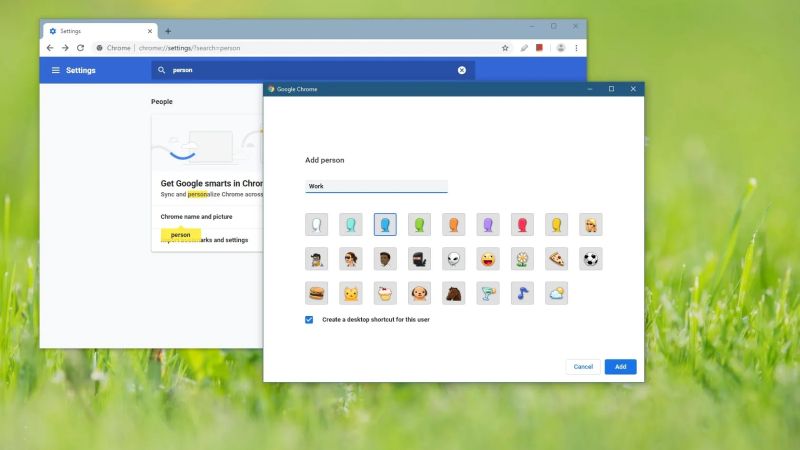Go back in the Settings window
The width and height of the screenshot is (800, 450).
pyautogui.click(x=49, y=48)
